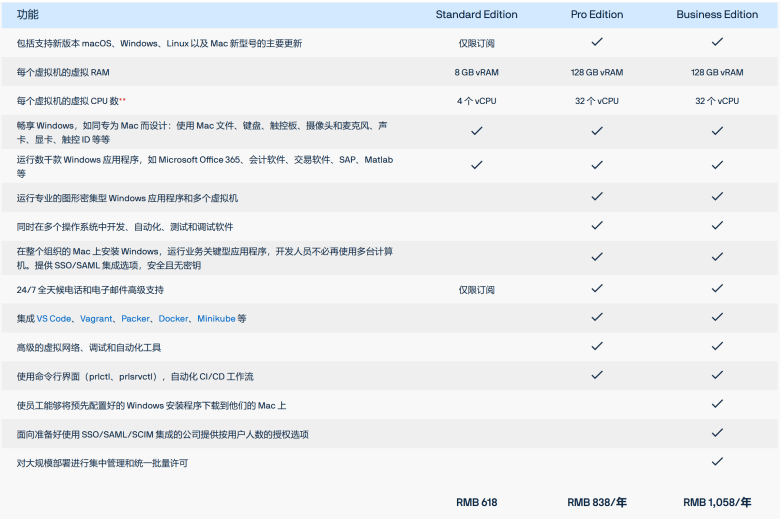Screen dimensions: 780x519
Task: Click the 每个虚拟机的虚拟 CPU 数 row label
Action: (68, 101)
